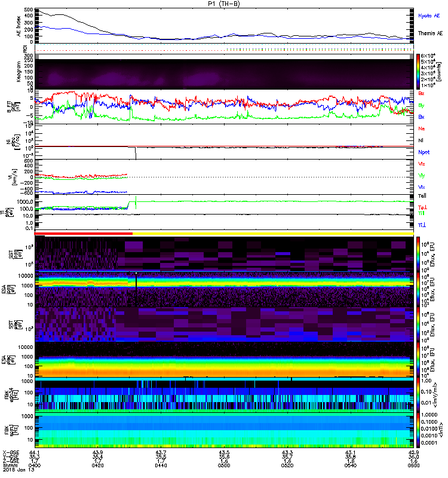The height and width of the screenshot is (478, 448).
Task: Click the X-GSE position value "44.1"
Action: (x=34, y=452)
